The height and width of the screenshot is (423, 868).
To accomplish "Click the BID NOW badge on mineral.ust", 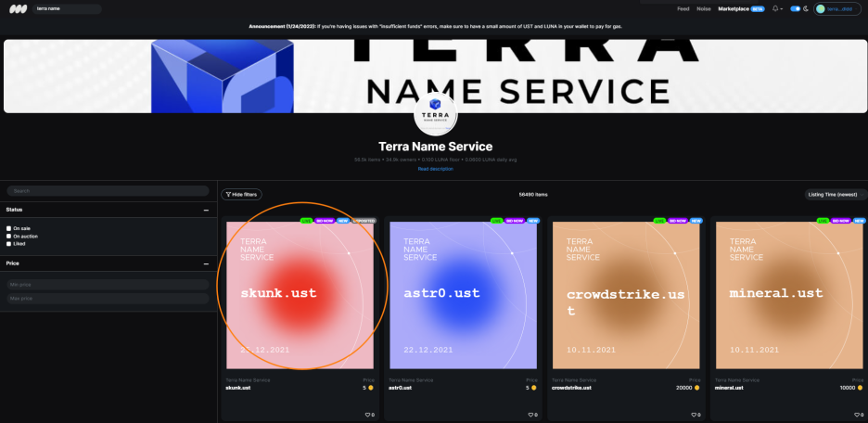I will (841, 221).
